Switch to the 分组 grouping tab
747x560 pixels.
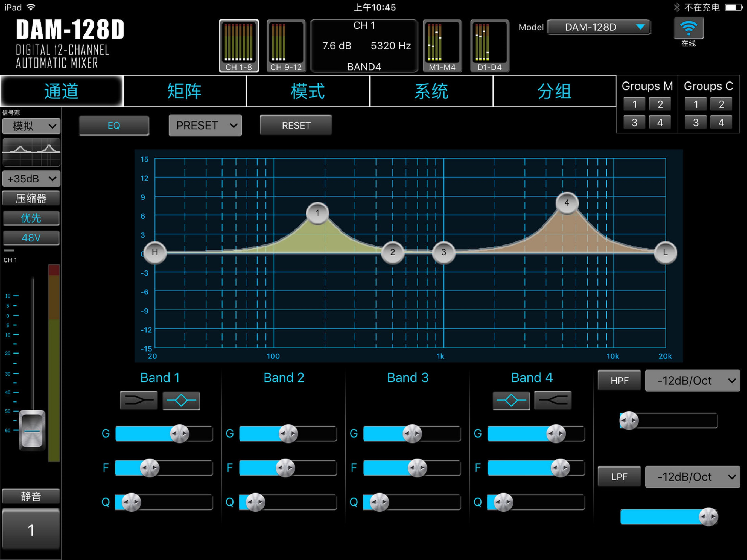click(555, 91)
